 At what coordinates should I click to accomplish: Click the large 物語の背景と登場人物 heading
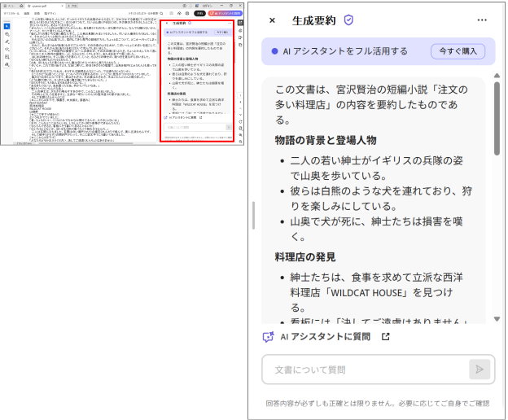point(326,140)
